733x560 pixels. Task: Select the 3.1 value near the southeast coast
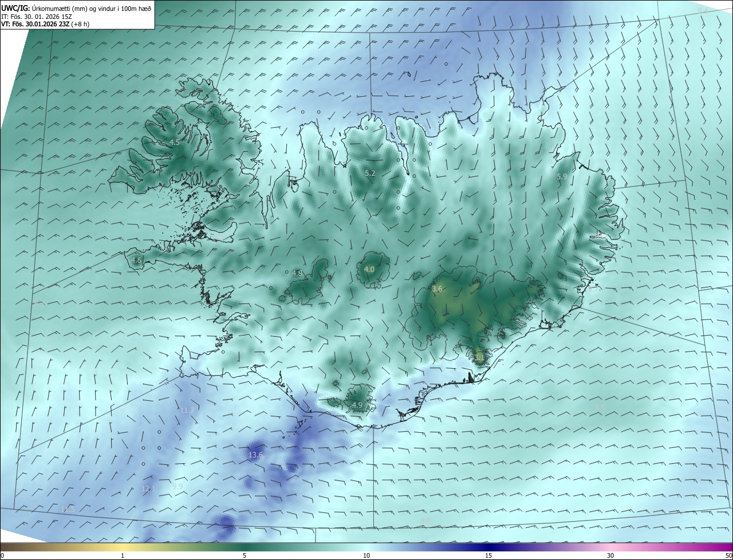(x=479, y=358)
